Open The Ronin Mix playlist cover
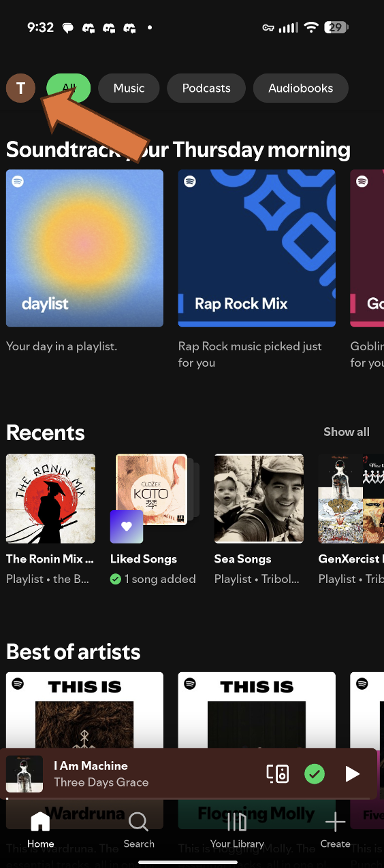The height and width of the screenshot is (868, 384). pos(50,499)
